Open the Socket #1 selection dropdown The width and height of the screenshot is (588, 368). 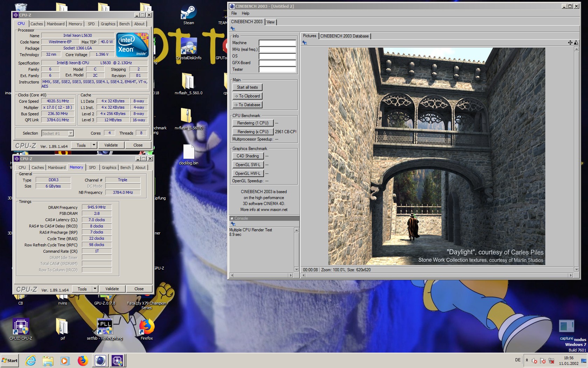tap(71, 133)
